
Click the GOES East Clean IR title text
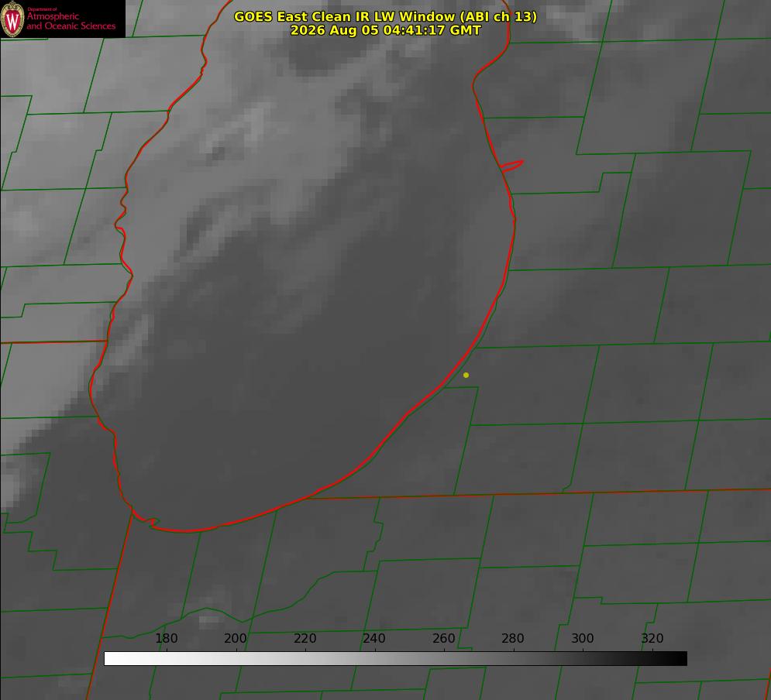point(386,16)
